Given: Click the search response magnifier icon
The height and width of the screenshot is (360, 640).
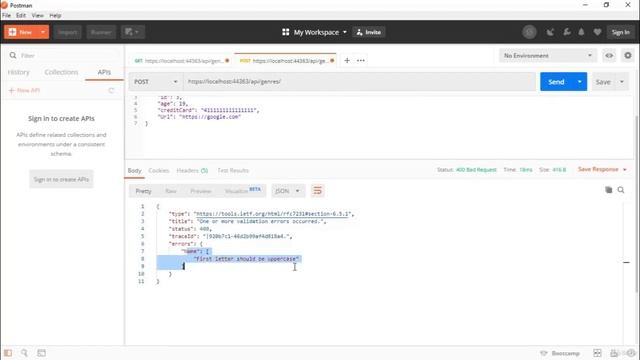Looking at the screenshot, I should 621,190.
